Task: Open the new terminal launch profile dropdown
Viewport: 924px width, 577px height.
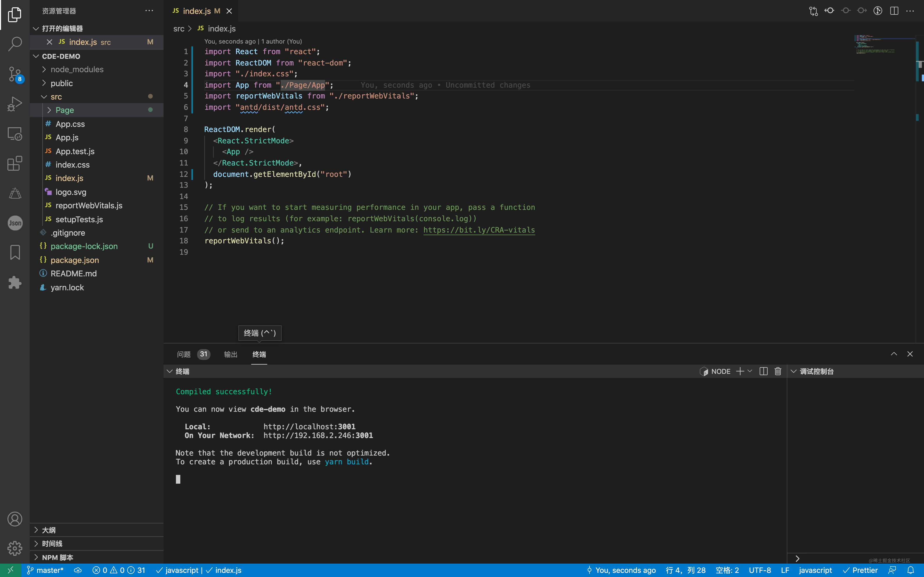Action: point(750,371)
